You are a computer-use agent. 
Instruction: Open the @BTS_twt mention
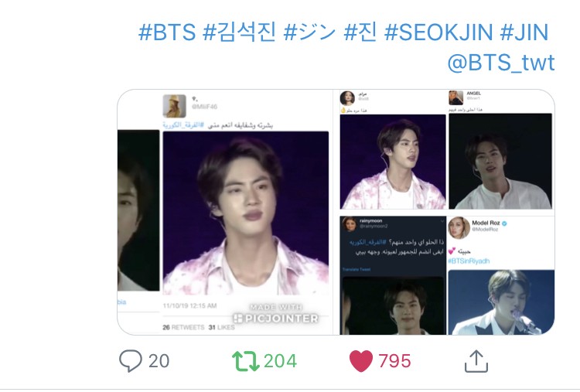[x=501, y=63]
